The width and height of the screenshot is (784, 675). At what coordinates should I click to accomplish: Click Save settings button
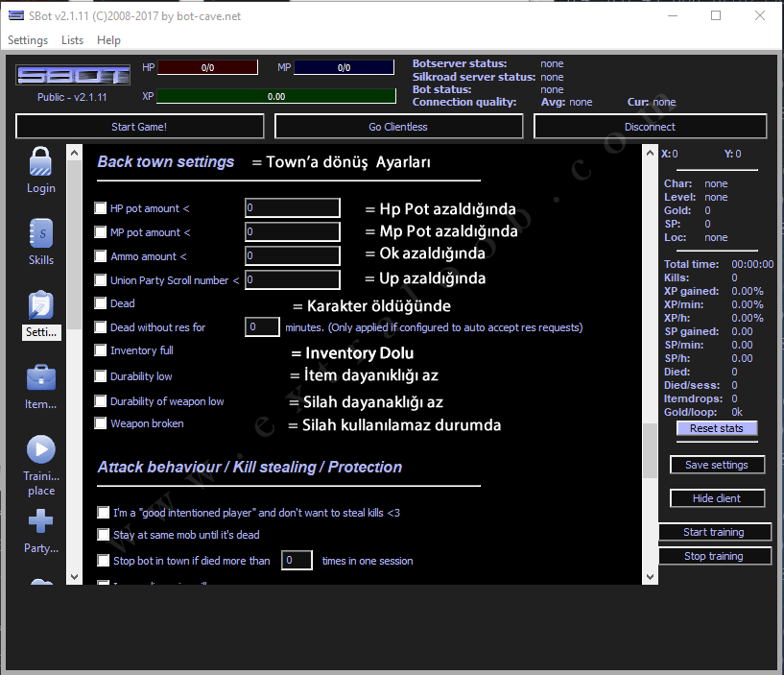point(717,465)
